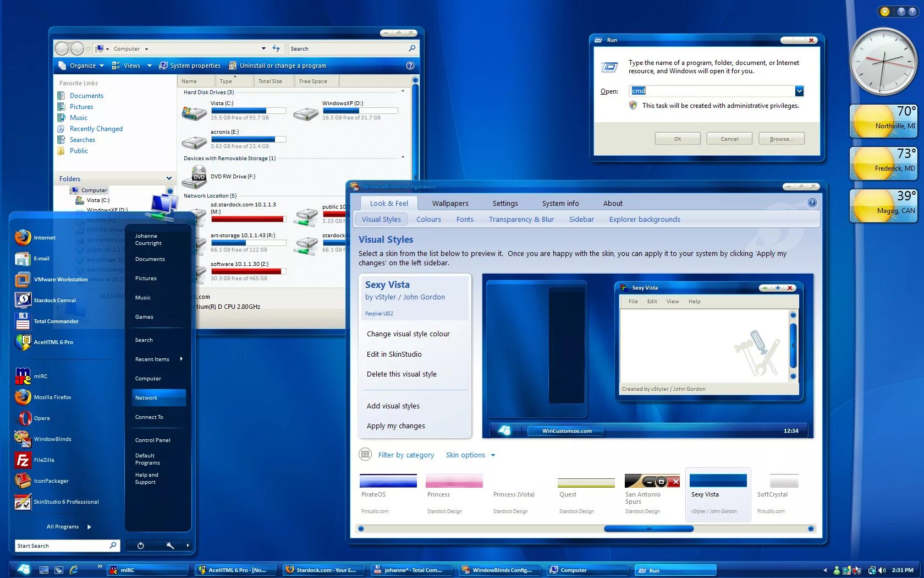Refresh the Explorer address bar location

(276, 48)
